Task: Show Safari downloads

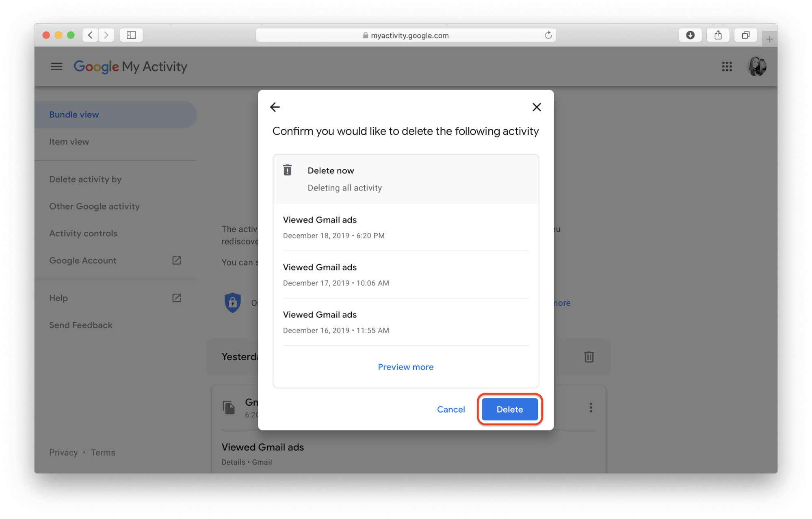Action: pos(690,35)
